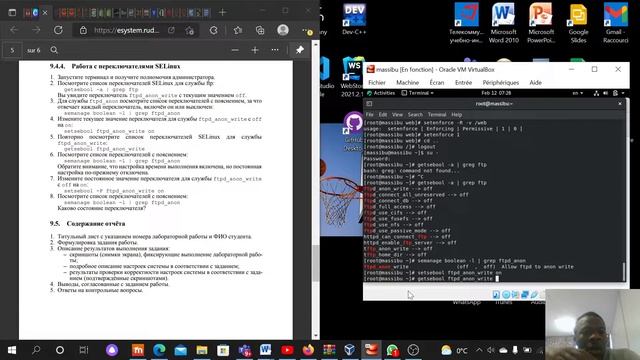The image size is (640, 360).
Task: Open Edge profile avatar
Action: click(282, 30)
